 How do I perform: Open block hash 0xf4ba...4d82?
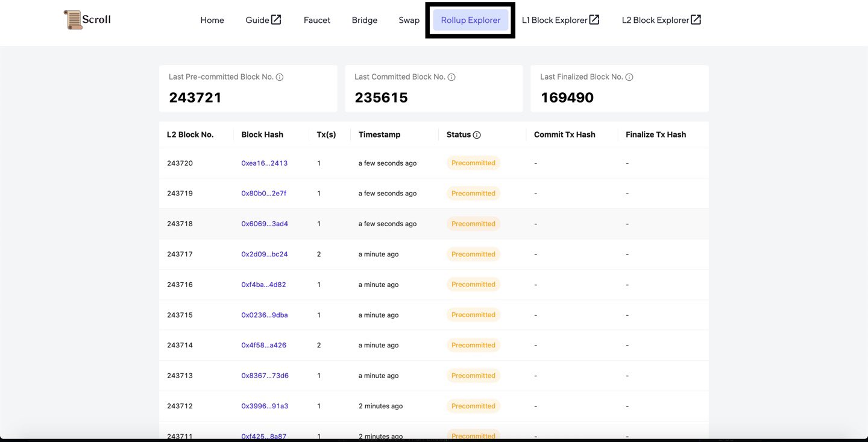point(264,285)
